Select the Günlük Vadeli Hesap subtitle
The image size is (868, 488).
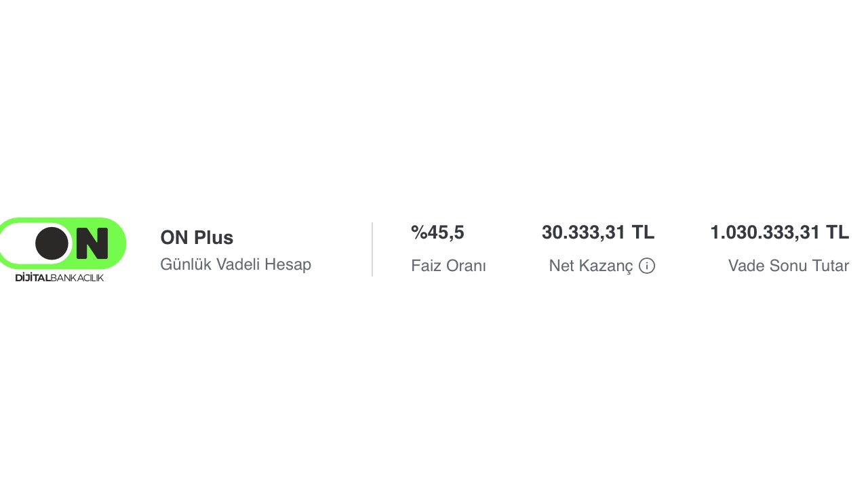point(235,264)
